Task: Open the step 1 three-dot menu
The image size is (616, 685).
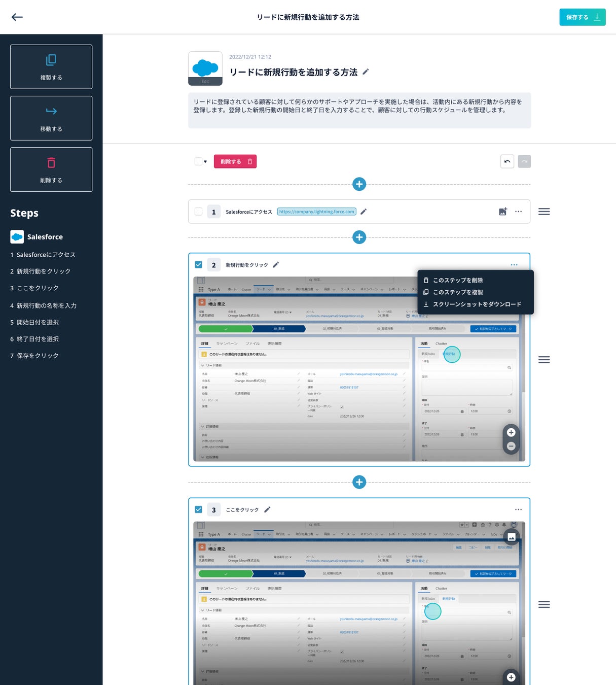Action: 518,212
